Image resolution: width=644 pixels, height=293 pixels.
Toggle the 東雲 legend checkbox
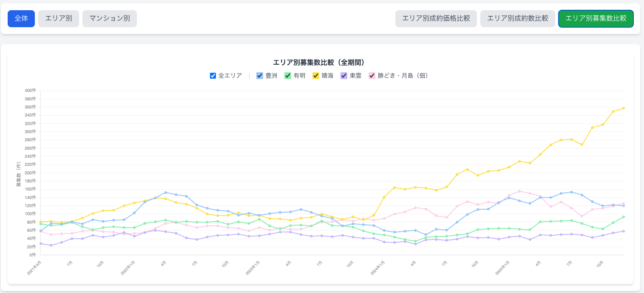click(x=344, y=76)
